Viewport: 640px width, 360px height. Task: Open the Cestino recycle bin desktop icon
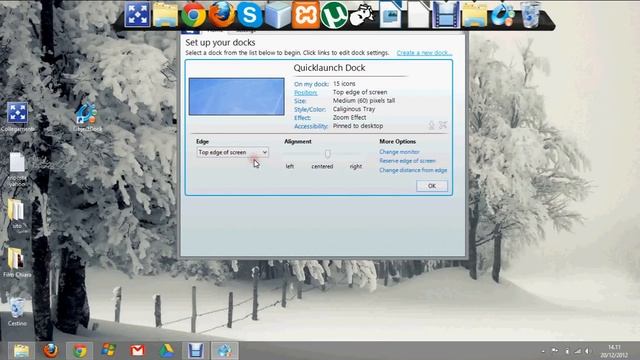(17, 311)
